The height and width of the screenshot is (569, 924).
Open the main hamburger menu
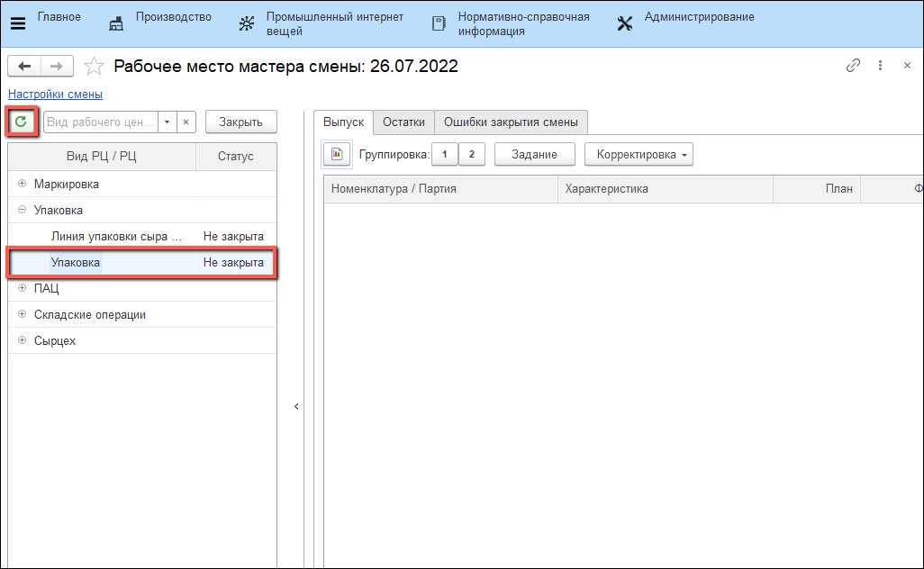(18, 24)
